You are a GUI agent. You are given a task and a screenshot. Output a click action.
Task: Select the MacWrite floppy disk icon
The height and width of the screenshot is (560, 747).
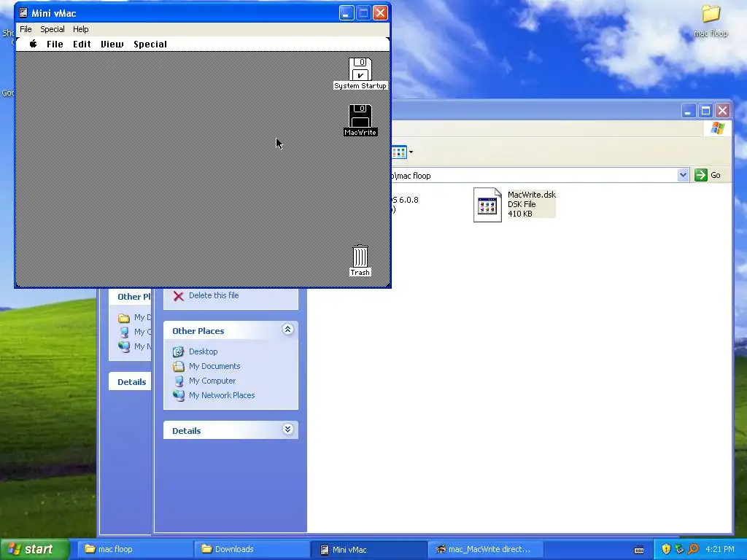point(360,116)
